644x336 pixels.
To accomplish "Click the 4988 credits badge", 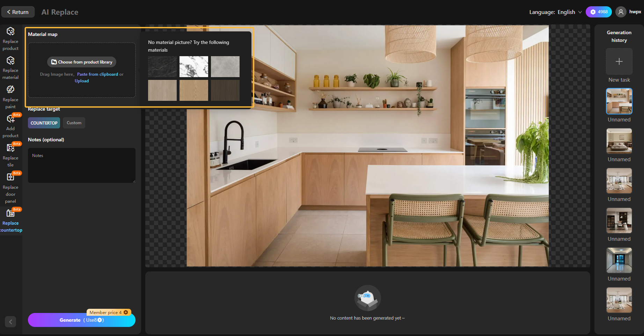I will pyautogui.click(x=599, y=12).
